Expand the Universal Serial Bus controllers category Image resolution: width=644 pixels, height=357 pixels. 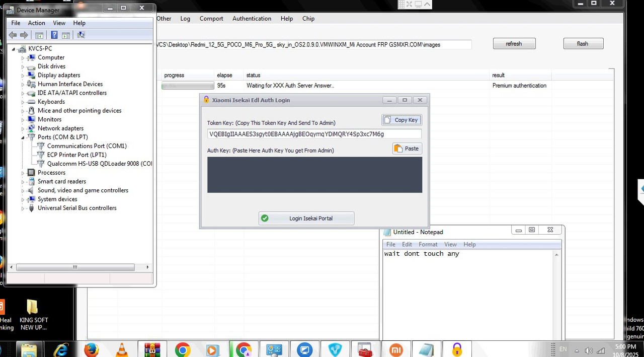(x=23, y=208)
